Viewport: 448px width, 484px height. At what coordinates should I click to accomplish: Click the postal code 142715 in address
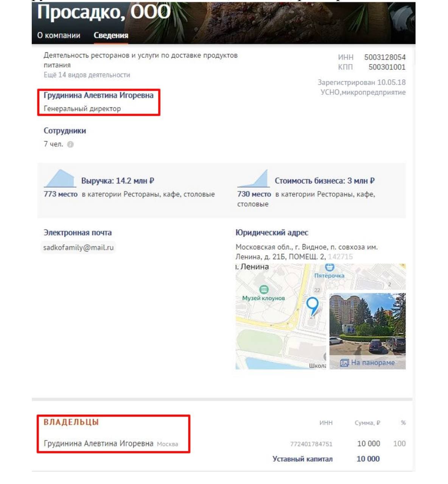(x=340, y=257)
